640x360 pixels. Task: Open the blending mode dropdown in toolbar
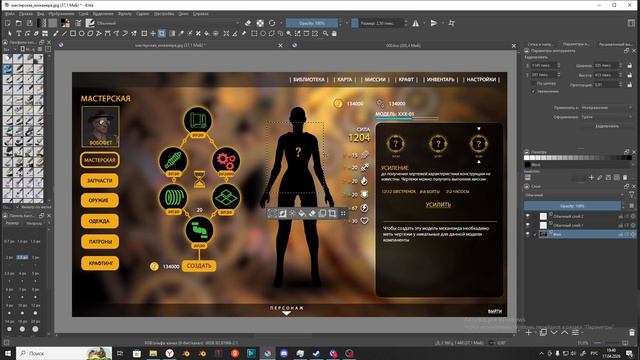coord(168,23)
